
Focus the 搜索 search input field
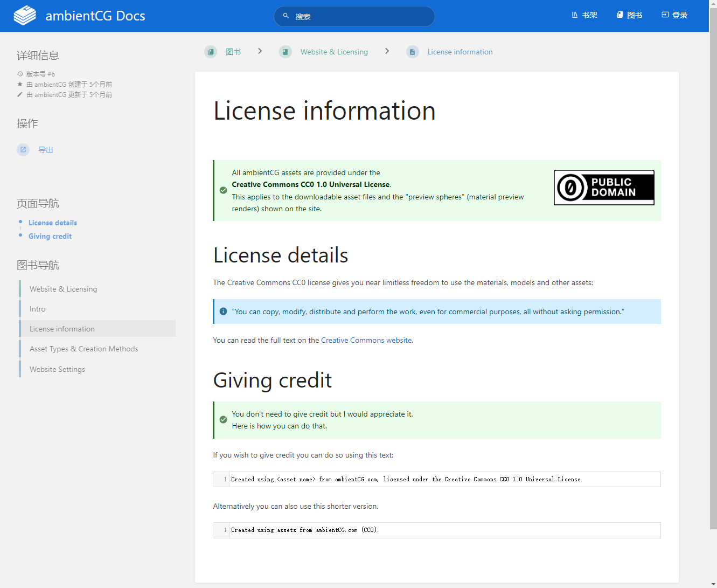coord(354,16)
